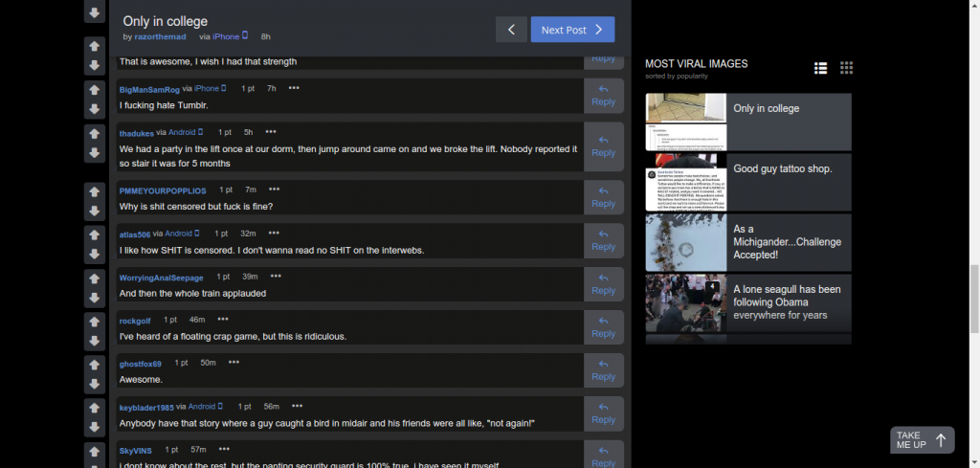Downvote BigManSamRog's comment
Screen dimensions: 980x468
click(95, 109)
